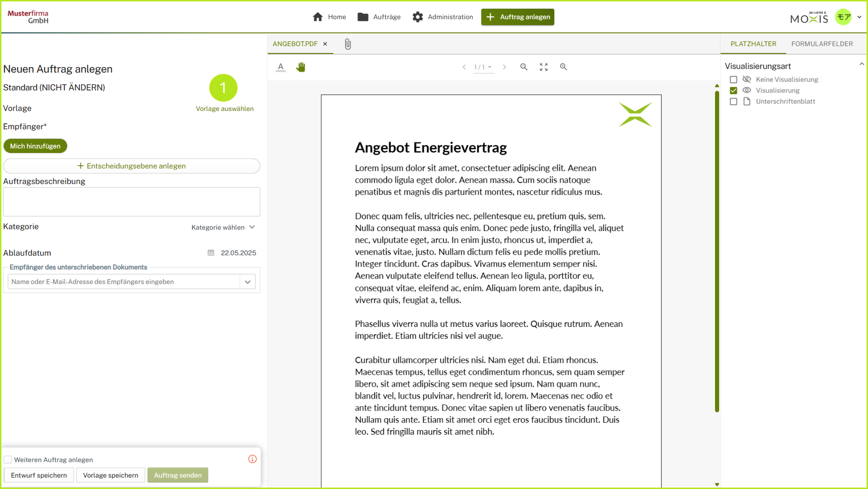Screen dimensions: 868x489
Task: Switch to the FORMULARFELDER tab
Action: click(822, 44)
